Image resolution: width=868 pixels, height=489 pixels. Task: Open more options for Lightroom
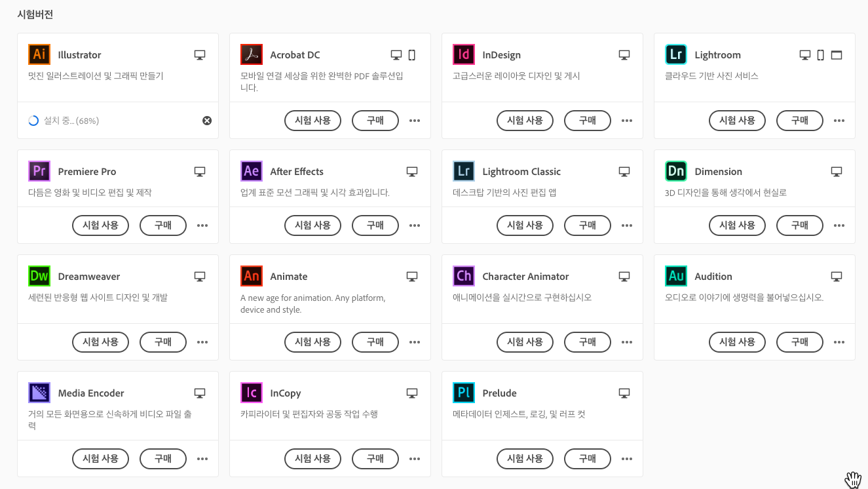click(x=839, y=121)
